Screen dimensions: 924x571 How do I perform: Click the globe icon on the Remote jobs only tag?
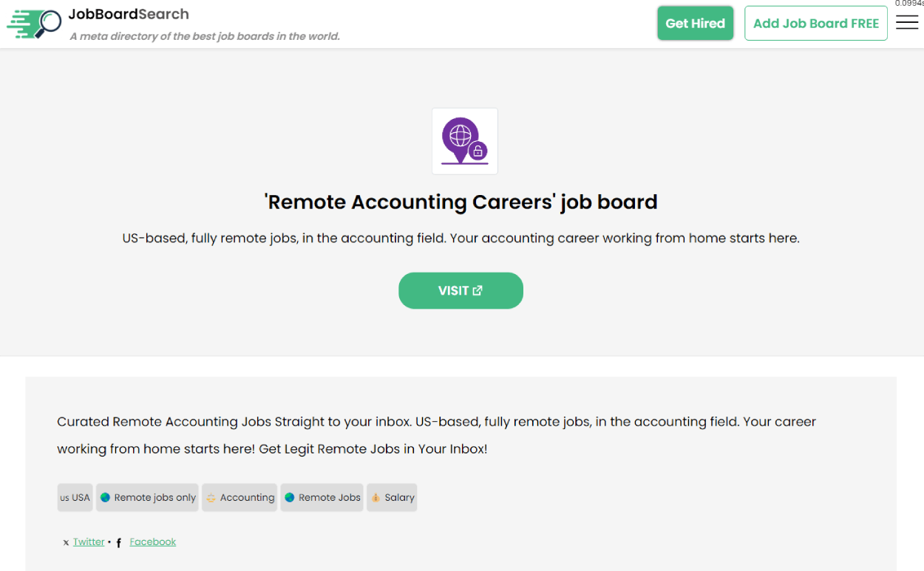(x=106, y=497)
